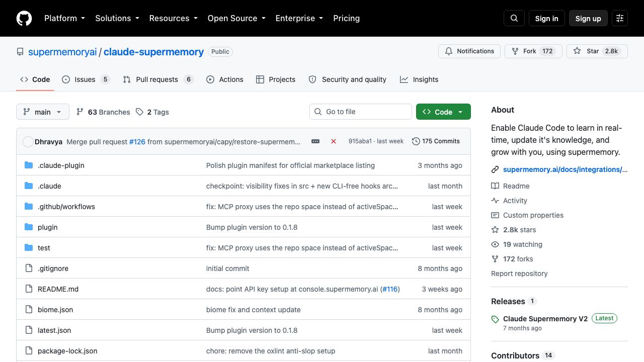Open supermemory.ai docs integrations link
The width and height of the screenshot is (644, 362).
coord(566,169)
